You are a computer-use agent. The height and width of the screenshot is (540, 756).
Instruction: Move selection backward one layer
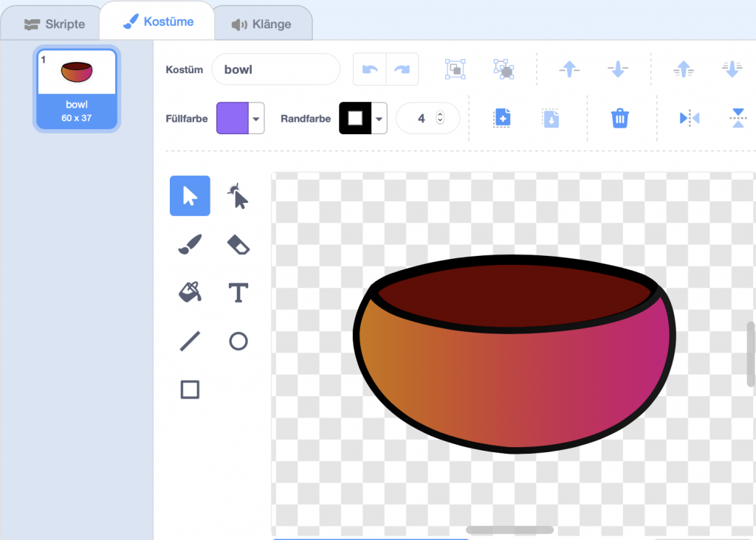tap(618, 69)
